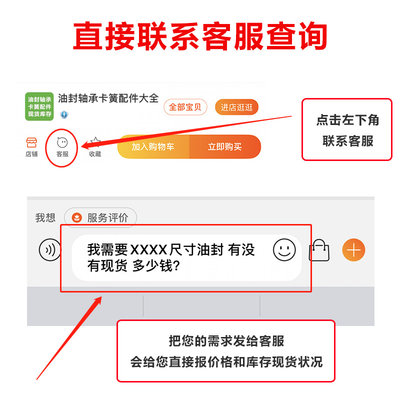Screen dimensions: 400x400
Task: Click the green shop logo thumbnail
Action: (x=39, y=106)
